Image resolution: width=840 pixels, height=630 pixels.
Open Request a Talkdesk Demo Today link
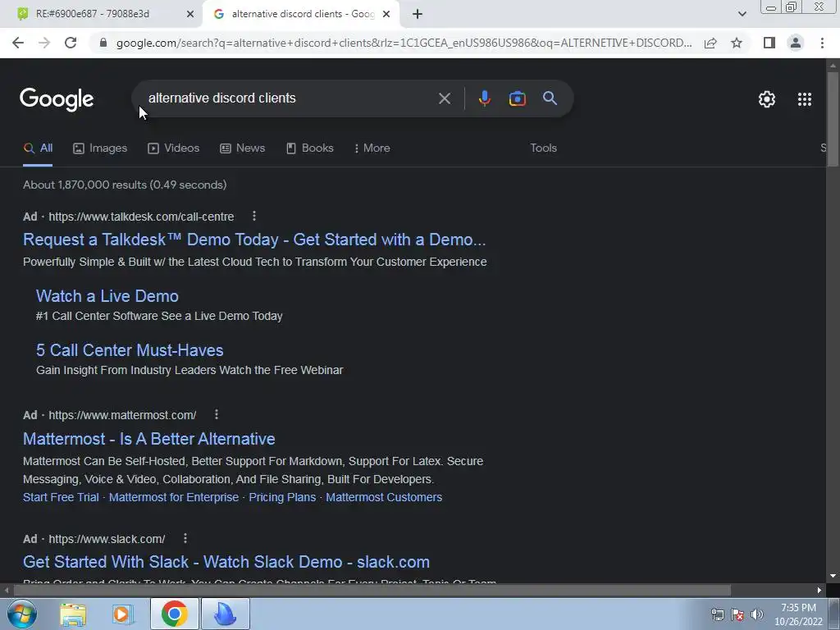click(254, 240)
